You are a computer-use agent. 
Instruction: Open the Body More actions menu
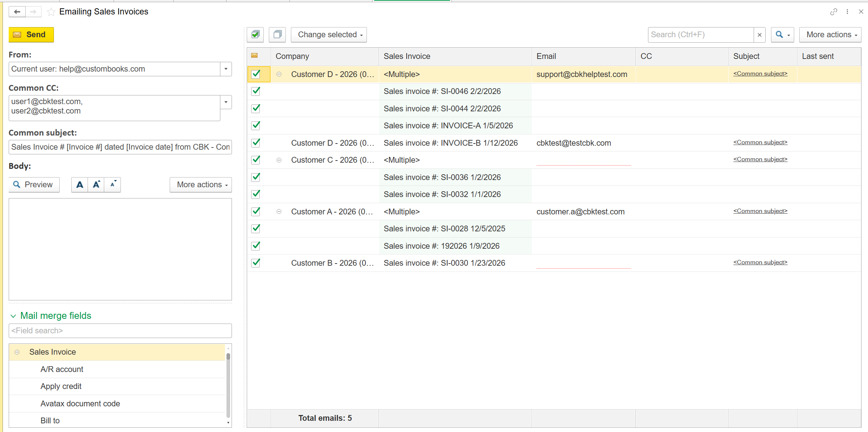pos(201,185)
